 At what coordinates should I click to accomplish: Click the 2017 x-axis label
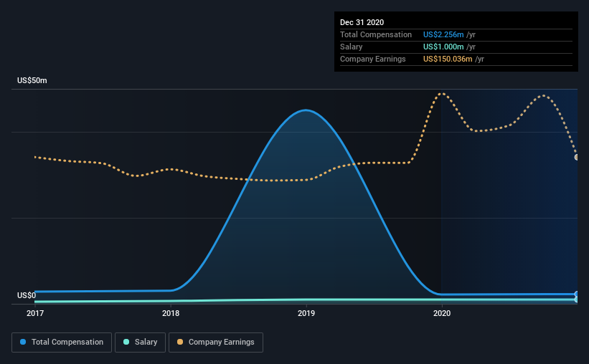point(35,313)
